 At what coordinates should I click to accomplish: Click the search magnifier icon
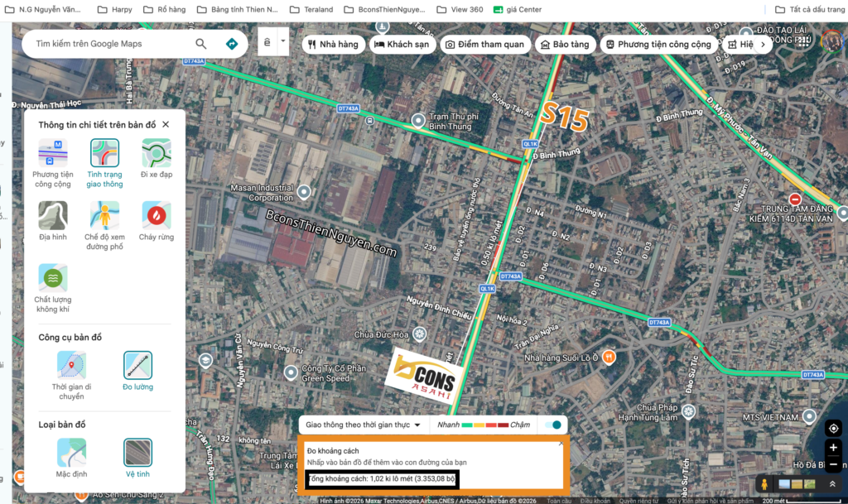[200, 44]
